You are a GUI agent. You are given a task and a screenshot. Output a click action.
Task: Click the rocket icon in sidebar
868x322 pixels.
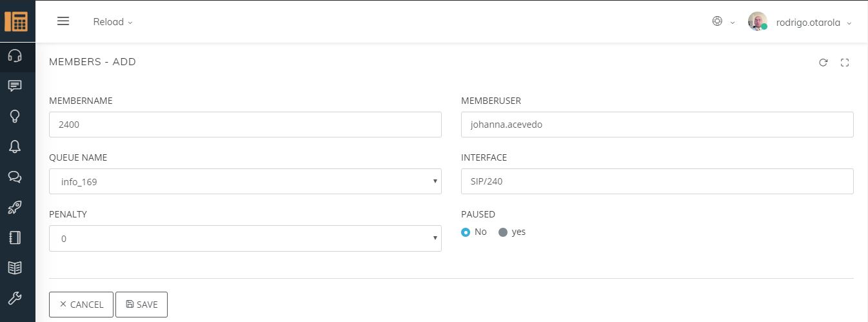pos(14,207)
